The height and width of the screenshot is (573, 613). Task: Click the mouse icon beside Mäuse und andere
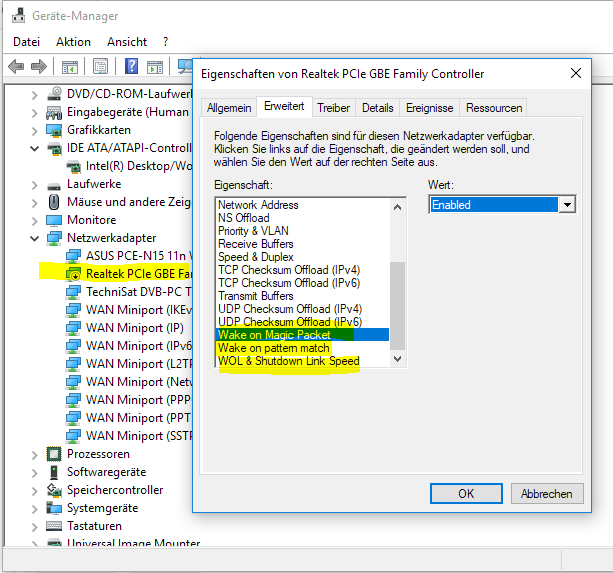click(54, 202)
